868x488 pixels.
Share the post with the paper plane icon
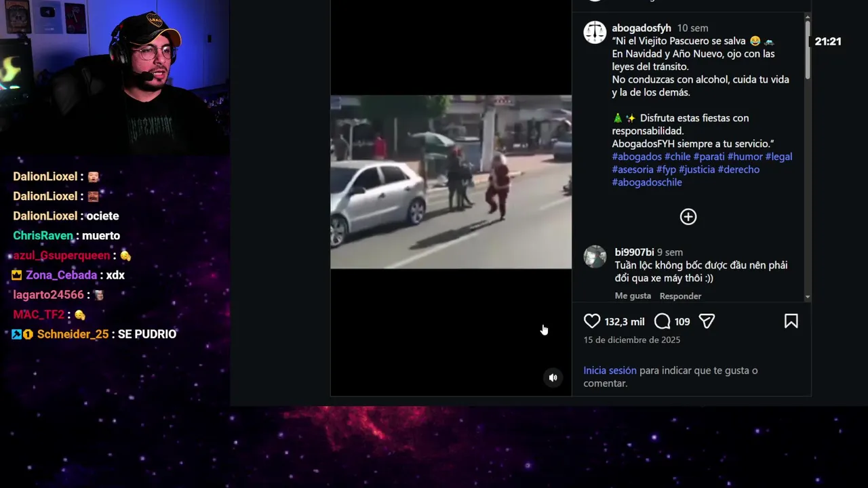point(707,321)
